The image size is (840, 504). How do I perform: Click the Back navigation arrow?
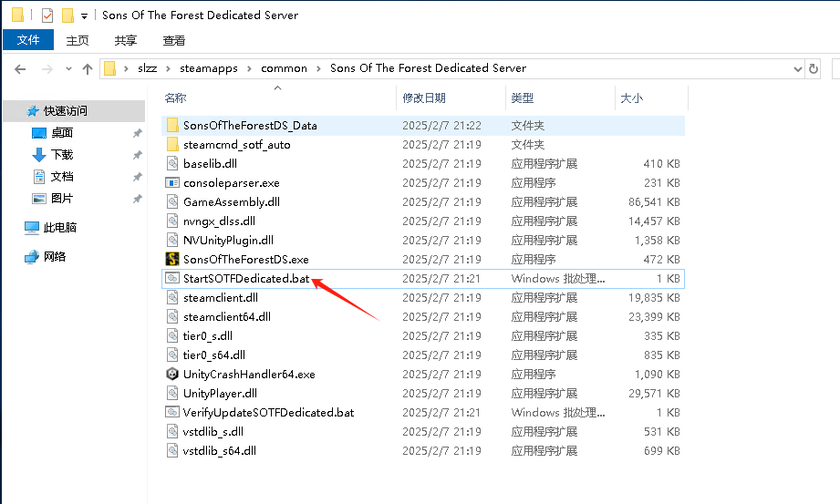(20, 69)
